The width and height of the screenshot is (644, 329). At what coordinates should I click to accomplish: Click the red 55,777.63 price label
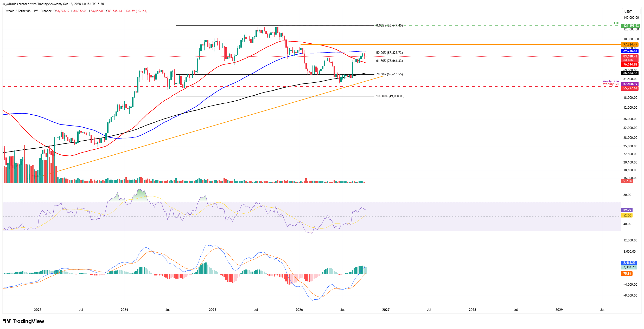click(x=630, y=88)
